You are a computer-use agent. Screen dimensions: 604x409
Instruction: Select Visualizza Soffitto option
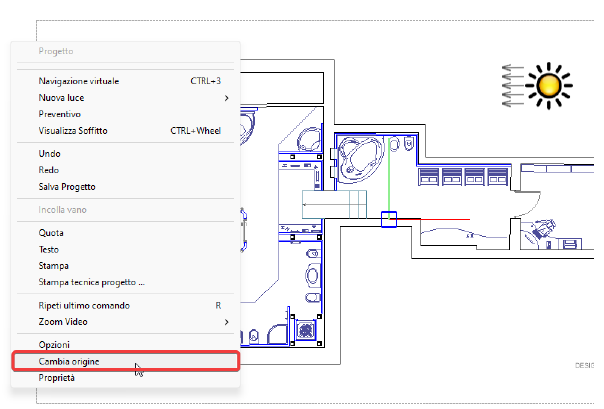[x=126, y=131]
